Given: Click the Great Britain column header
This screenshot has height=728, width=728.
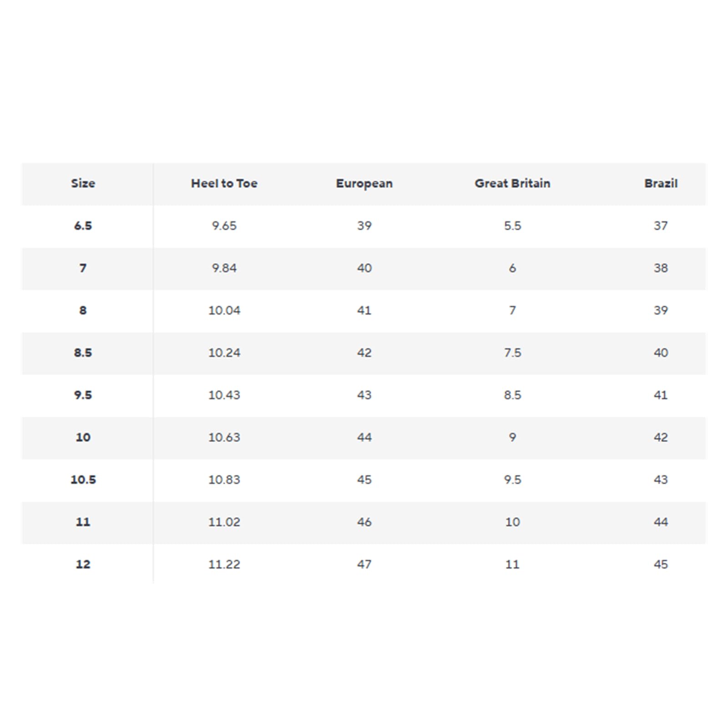Looking at the screenshot, I should [513, 183].
